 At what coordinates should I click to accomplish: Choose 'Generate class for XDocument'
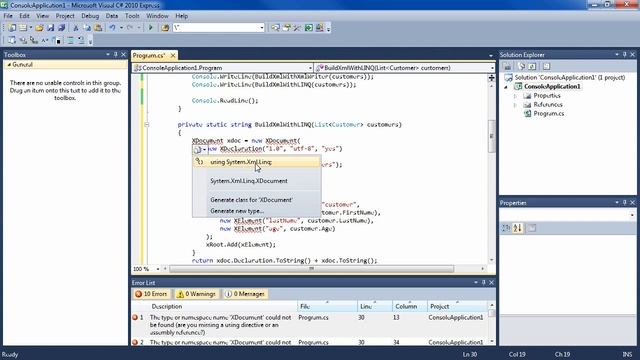(257, 200)
